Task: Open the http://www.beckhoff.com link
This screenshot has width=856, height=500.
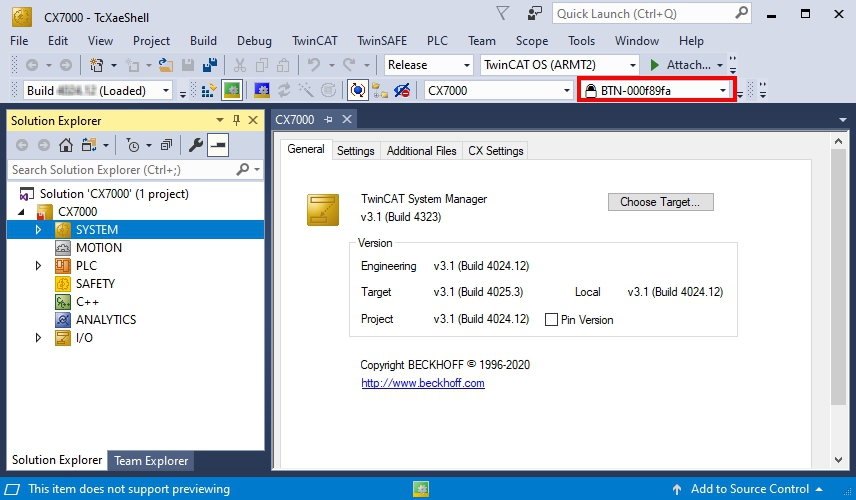Action: pyautogui.click(x=423, y=383)
